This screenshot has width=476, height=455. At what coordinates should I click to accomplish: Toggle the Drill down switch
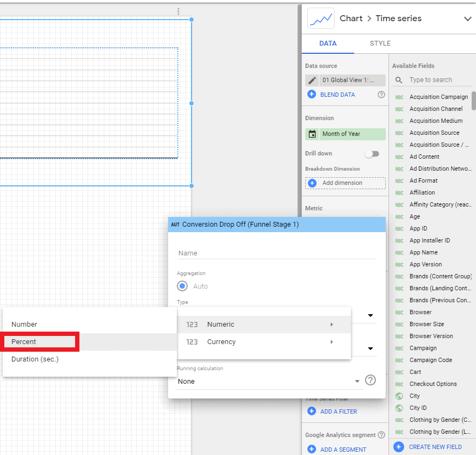pyautogui.click(x=372, y=154)
